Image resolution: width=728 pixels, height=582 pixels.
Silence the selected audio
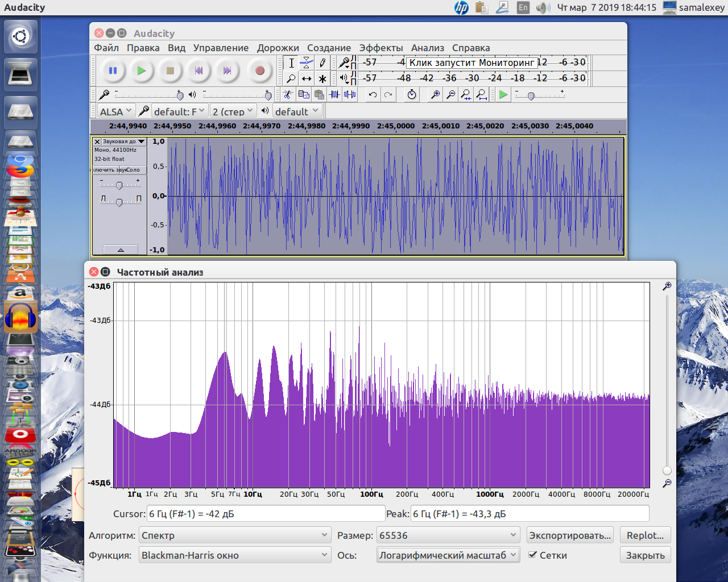pyautogui.click(x=350, y=95)
